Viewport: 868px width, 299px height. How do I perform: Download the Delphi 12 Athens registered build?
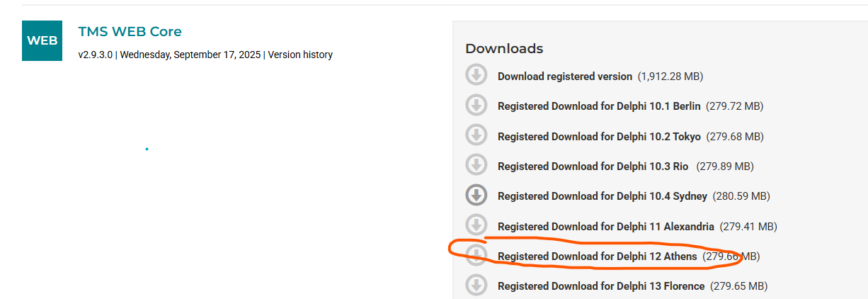[597, 256]
